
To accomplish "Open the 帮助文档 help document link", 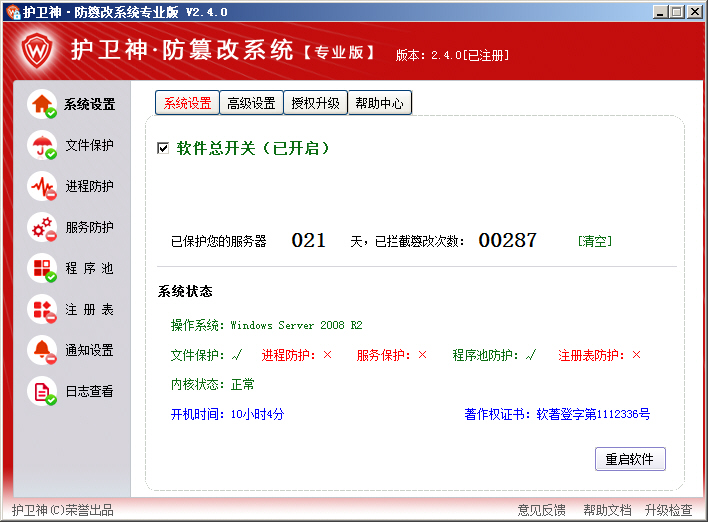I will (607, 510).
